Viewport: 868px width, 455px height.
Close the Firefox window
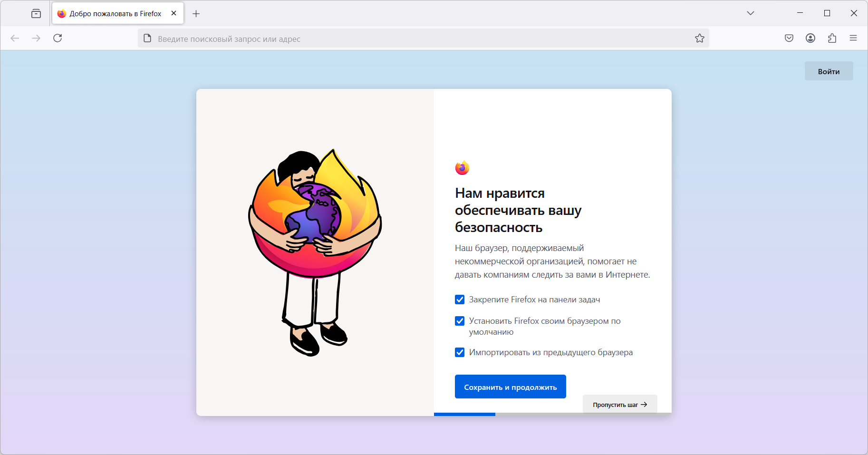click(x=854, y=13)
